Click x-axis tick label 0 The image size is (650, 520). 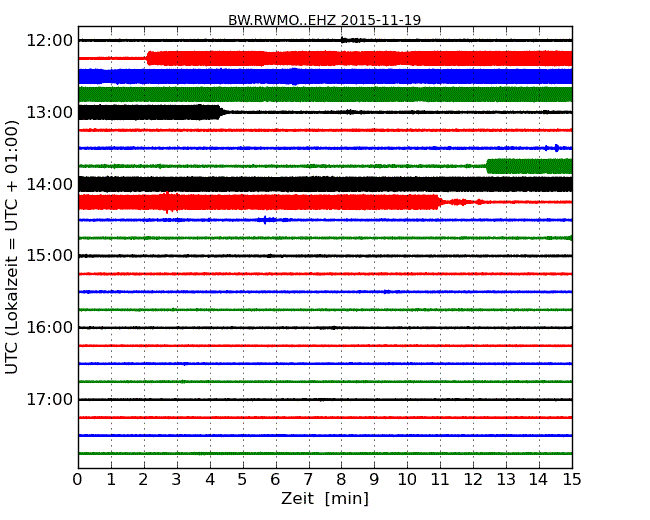[78, 479]
